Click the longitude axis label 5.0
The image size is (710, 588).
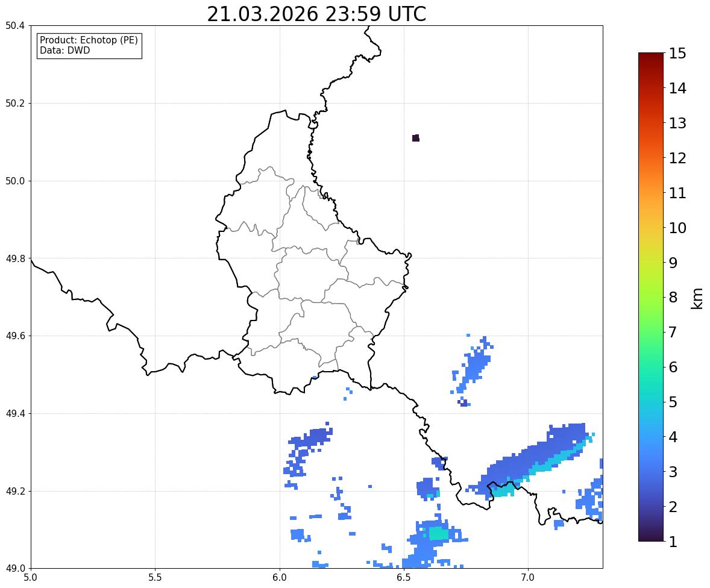(31, 578)
